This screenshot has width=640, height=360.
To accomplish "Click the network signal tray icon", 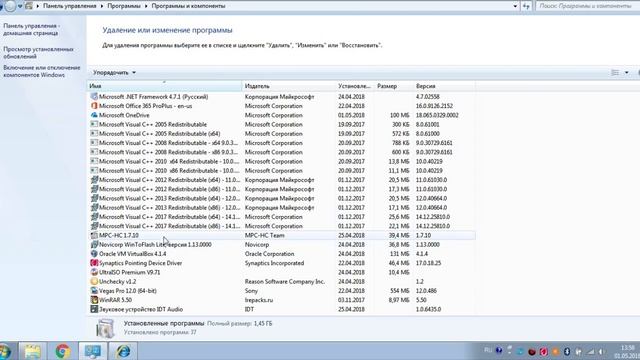I will pos(591,351).
